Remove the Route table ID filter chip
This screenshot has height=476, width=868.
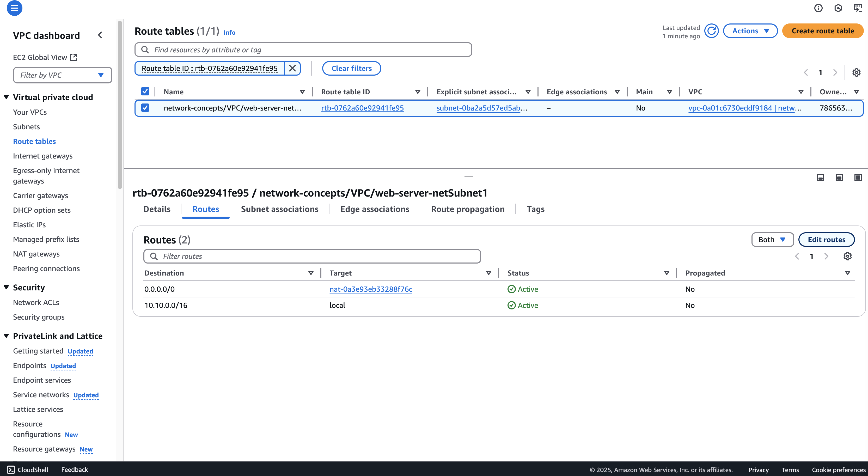pos(292,68)
